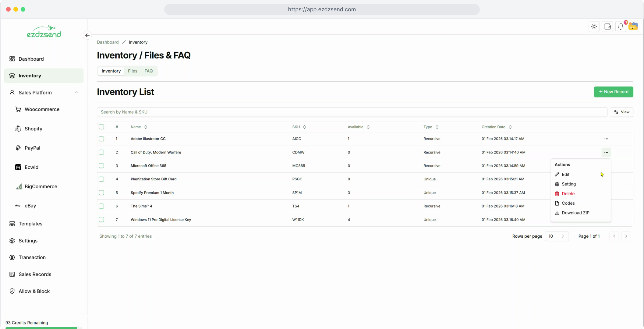Go to Allow & Block page
Screen dimensions: 644x329
pyautogui.click(x=34, y=291)
